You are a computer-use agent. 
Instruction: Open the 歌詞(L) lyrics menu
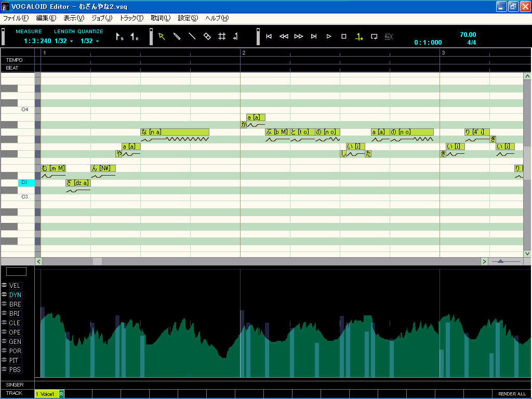161,18
